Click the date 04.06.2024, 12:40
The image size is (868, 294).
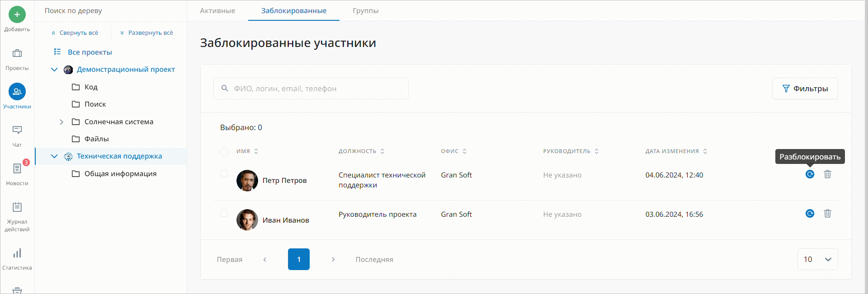(x=674, y=175)
